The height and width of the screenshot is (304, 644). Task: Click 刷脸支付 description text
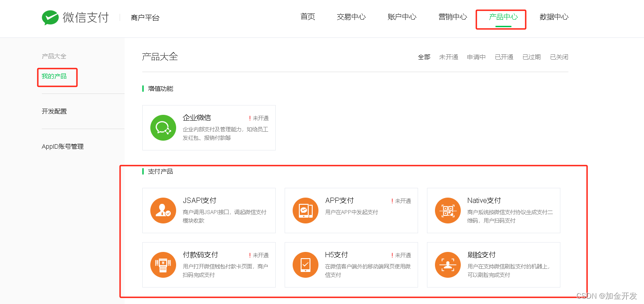pos(509,271)
